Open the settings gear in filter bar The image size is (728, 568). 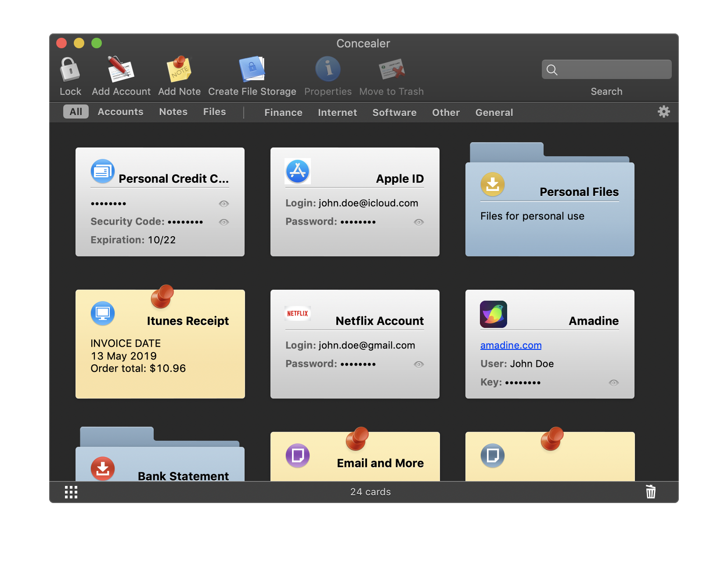tap(663, 111)
